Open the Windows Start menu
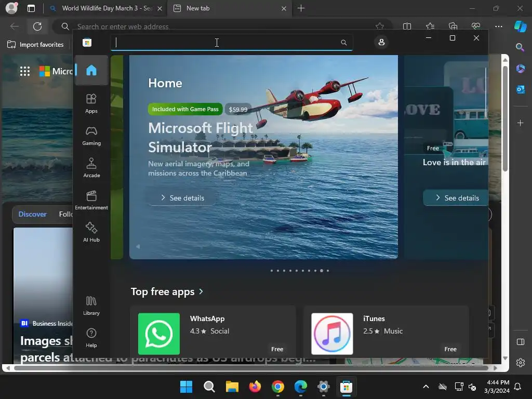The height and width of the screenshot is (399, 532). 186,387
